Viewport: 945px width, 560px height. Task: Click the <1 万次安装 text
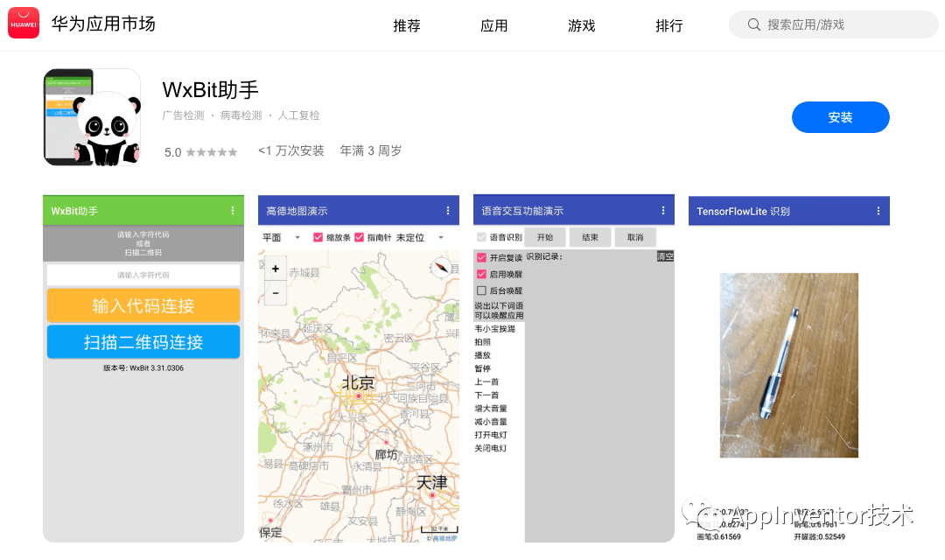(x=291, y=150)
